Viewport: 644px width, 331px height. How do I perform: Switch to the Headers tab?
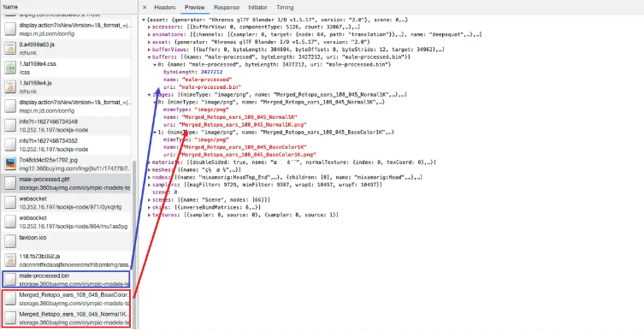[x=165, y=8]
